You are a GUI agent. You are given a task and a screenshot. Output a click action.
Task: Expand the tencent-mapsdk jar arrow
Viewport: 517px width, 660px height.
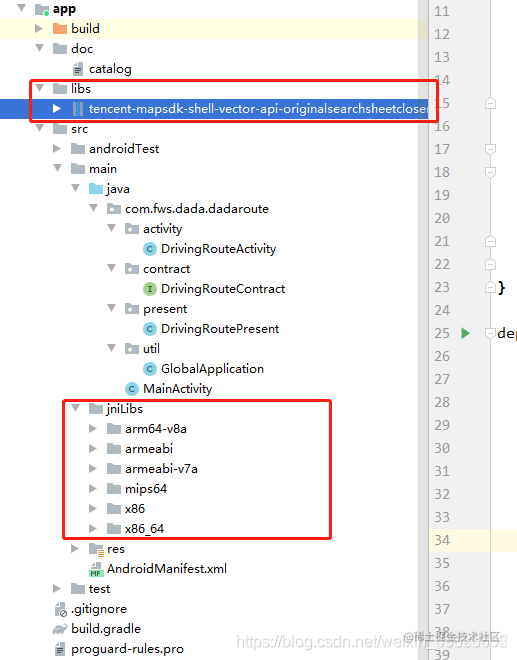click(57, 109)
